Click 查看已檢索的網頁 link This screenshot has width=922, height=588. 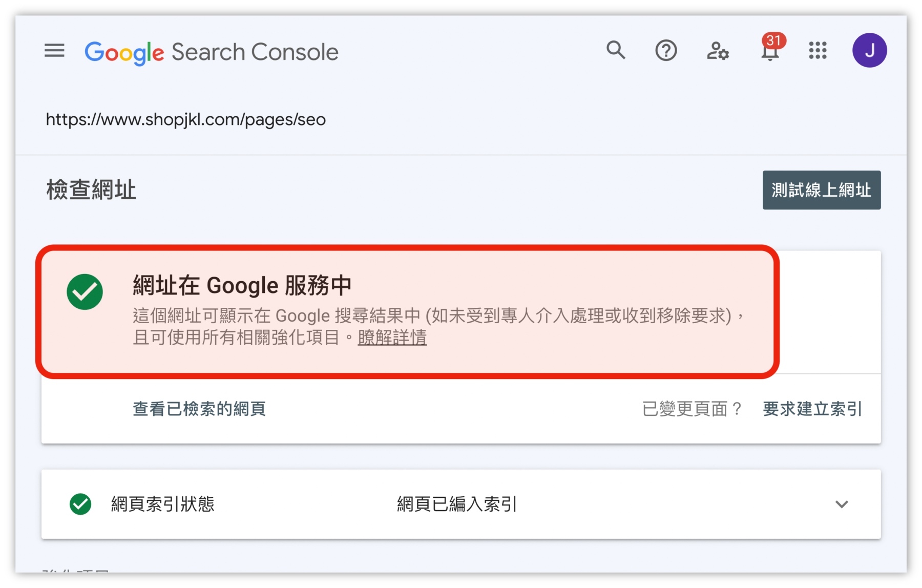pos(199,408)
